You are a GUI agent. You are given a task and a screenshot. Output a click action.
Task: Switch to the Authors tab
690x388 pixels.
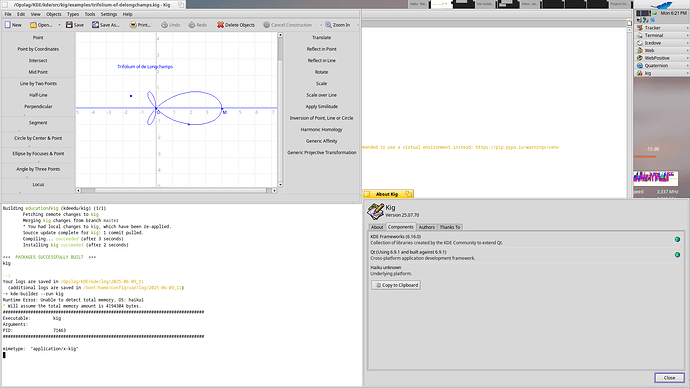(x=426, y=227)
